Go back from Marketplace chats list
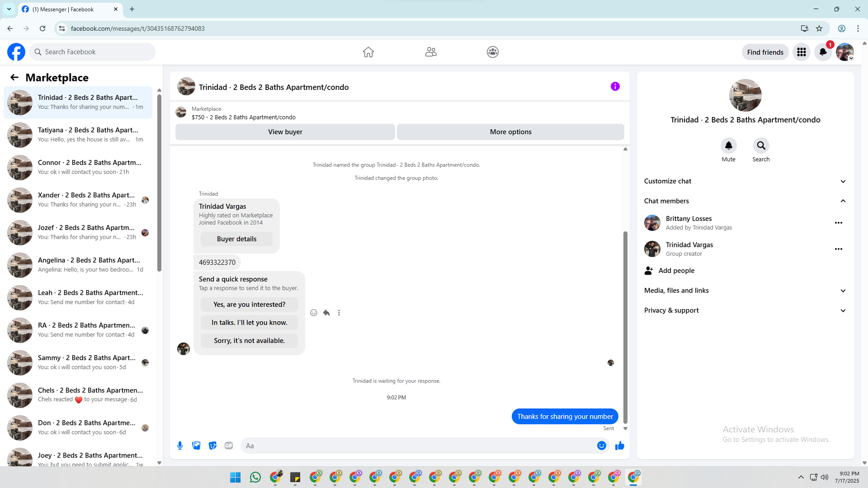This screenshot has width=868, height=488. 14,77
